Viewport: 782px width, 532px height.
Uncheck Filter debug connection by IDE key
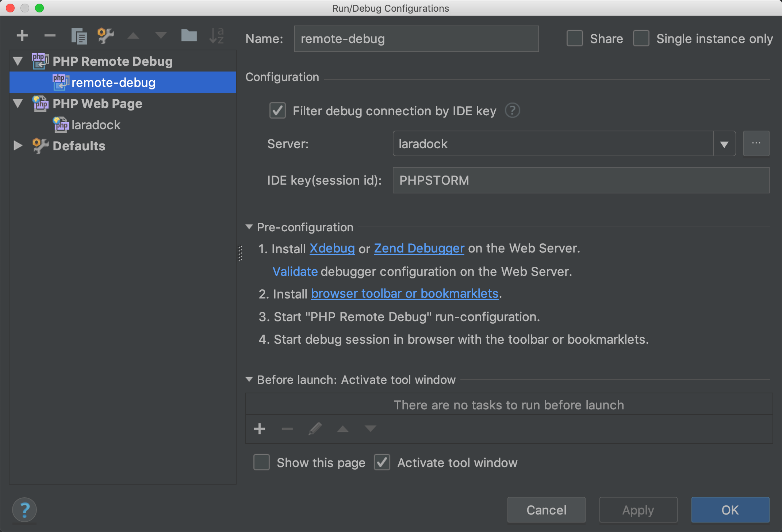pos(277,111)
